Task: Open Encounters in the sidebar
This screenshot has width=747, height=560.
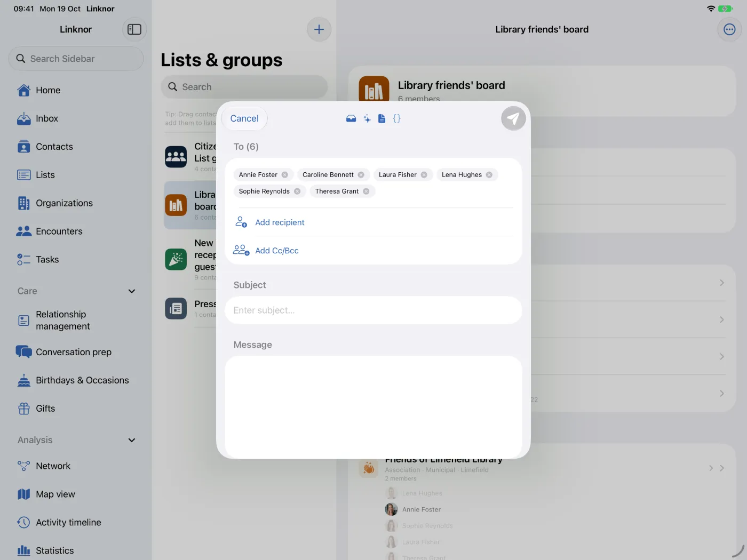Action: click(x=76, y=231)
